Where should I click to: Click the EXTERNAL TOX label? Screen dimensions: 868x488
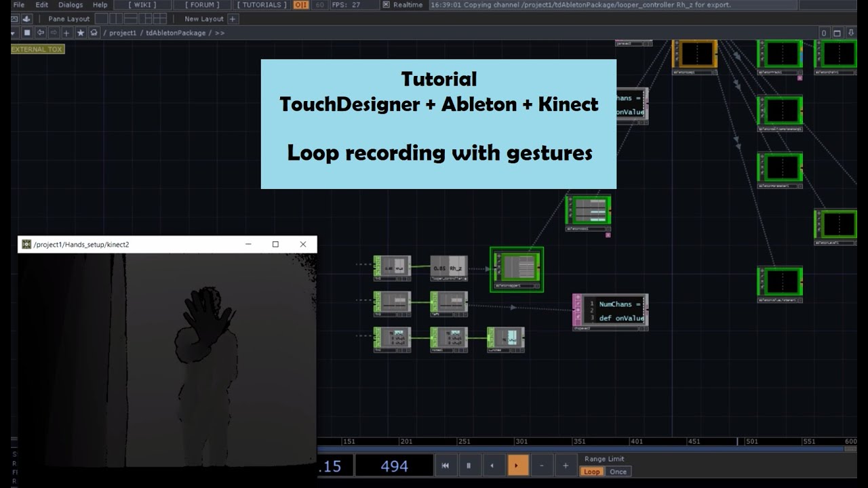pyautogui.click(x=37, y=49)
